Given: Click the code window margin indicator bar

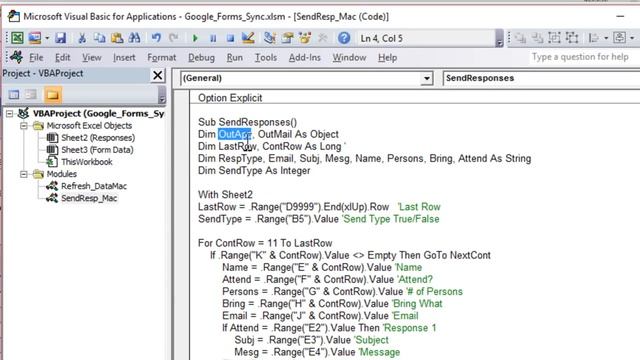Looking at the screenshot, I should click(181, 224).
